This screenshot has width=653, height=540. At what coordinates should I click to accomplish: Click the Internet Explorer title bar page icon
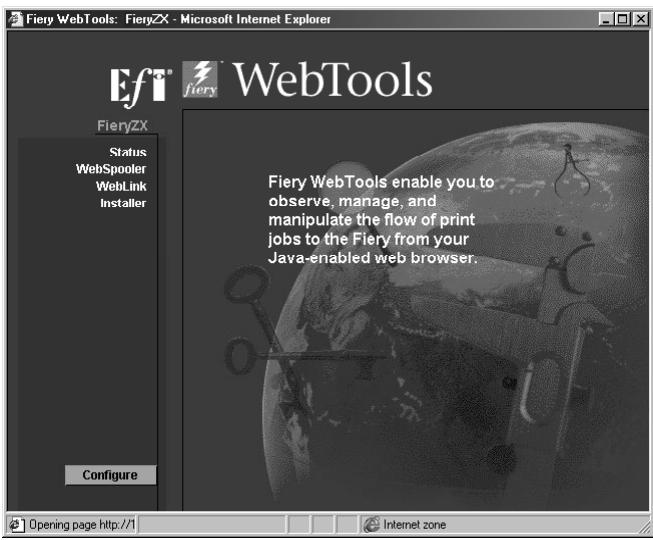click(16, 19)
